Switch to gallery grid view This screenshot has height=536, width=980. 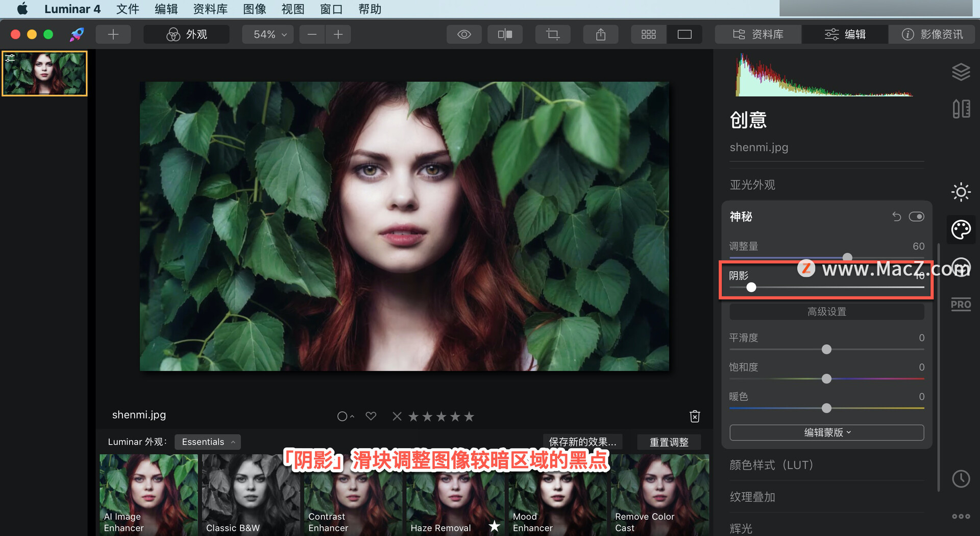coord(648,34)
